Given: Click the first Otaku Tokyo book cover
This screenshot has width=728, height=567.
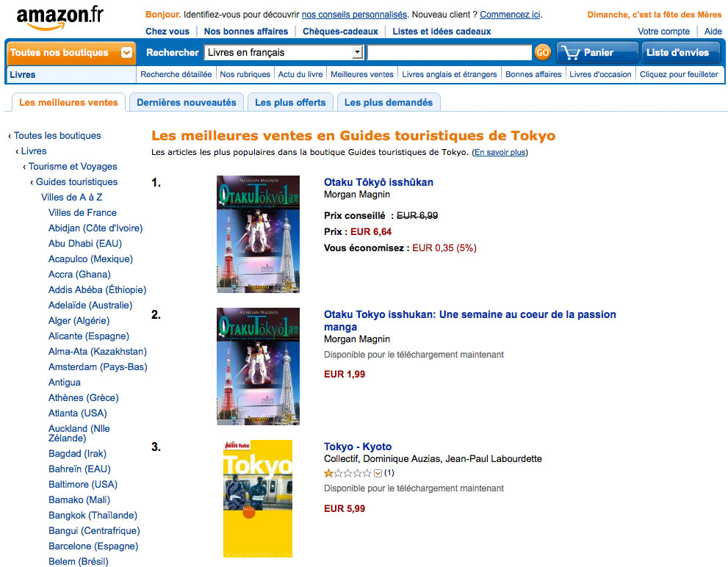Looking at the screenshot, I should (258, 234).
